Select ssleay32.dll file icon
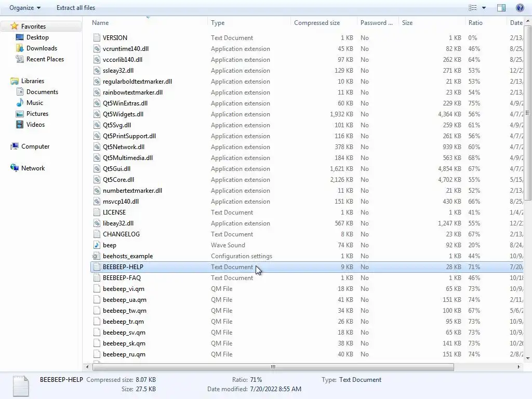The width and height of the screenshot is (532, 399). (97, 71)
